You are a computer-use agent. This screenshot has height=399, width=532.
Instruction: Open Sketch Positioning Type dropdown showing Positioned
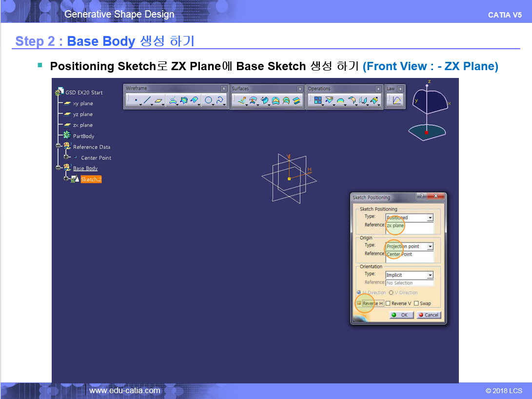pos(430,218)
